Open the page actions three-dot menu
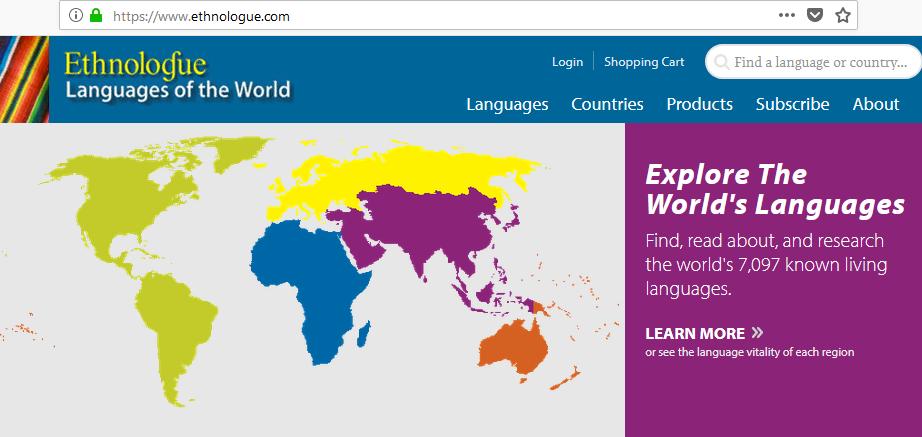 (786, 16)
